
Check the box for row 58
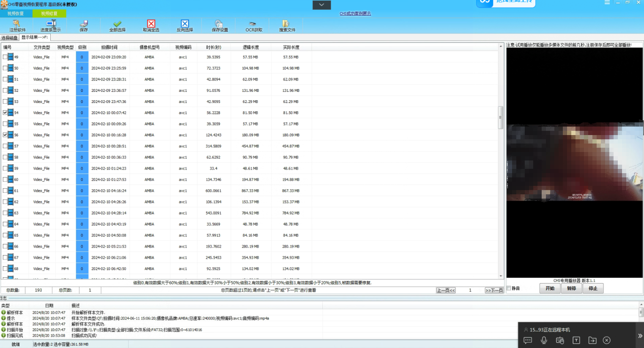5,157
